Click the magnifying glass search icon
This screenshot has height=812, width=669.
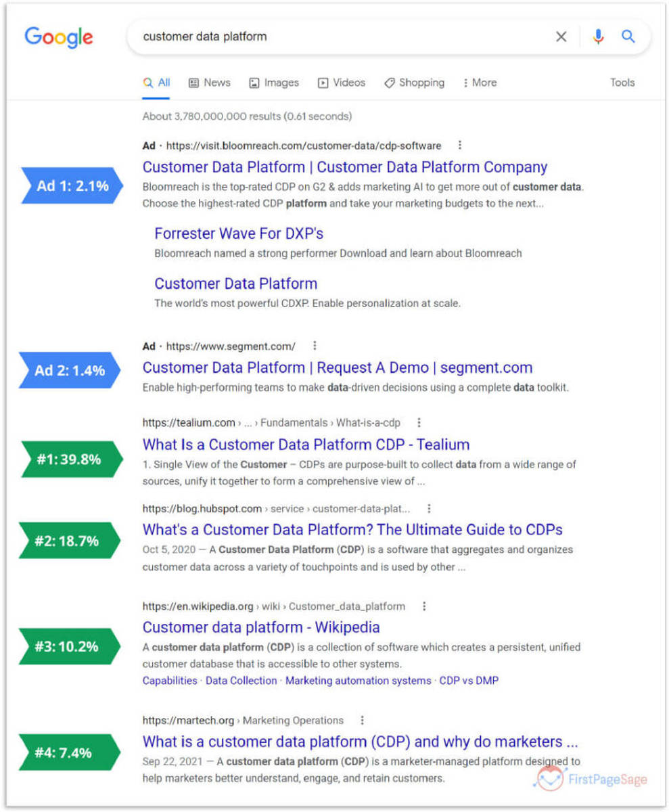click(628, 37)
